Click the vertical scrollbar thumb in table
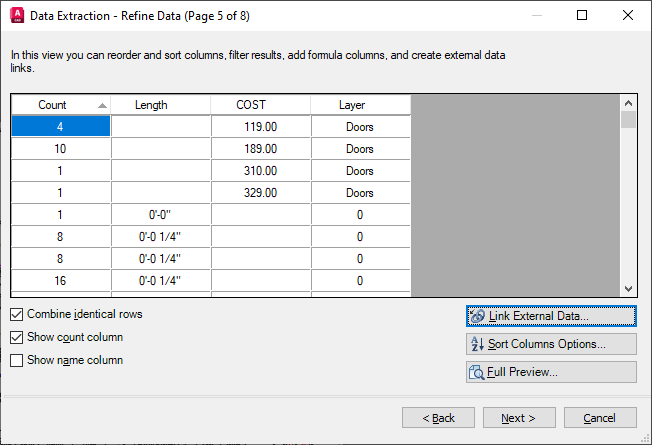Image resolution: width=652 pixels, height=445 pixels. point(628,119)
